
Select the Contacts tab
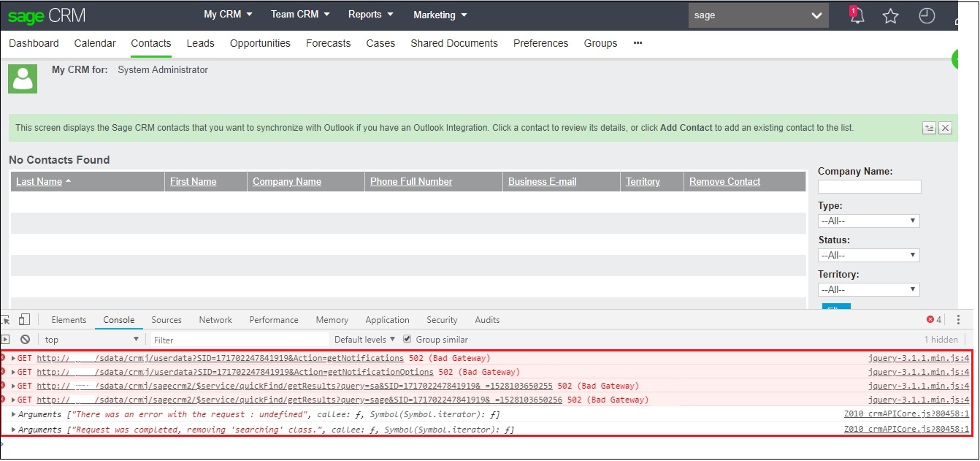151,43
